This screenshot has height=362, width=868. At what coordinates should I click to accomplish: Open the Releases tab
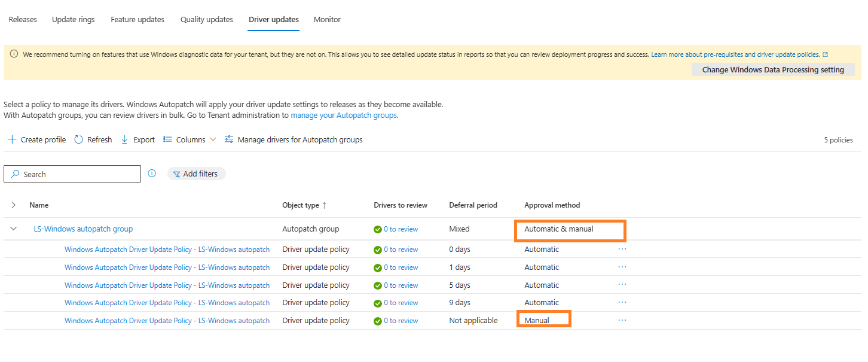[23, 19]
